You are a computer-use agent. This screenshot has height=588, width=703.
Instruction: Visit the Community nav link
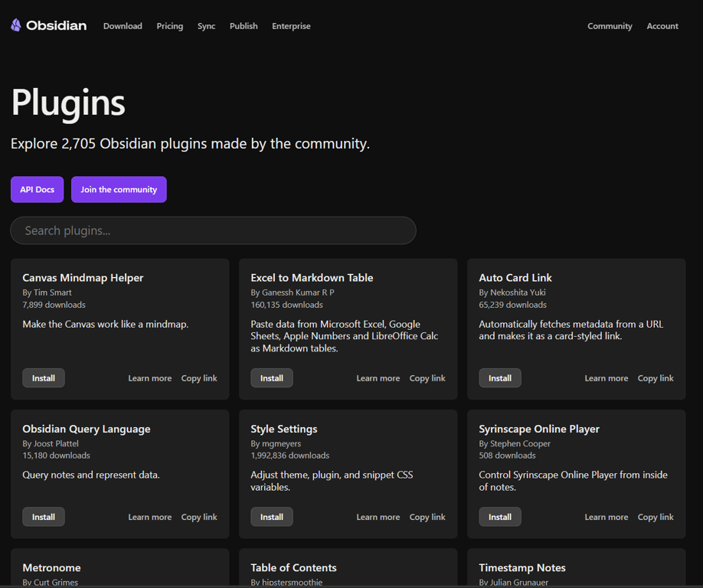click(x=610, y=26)
